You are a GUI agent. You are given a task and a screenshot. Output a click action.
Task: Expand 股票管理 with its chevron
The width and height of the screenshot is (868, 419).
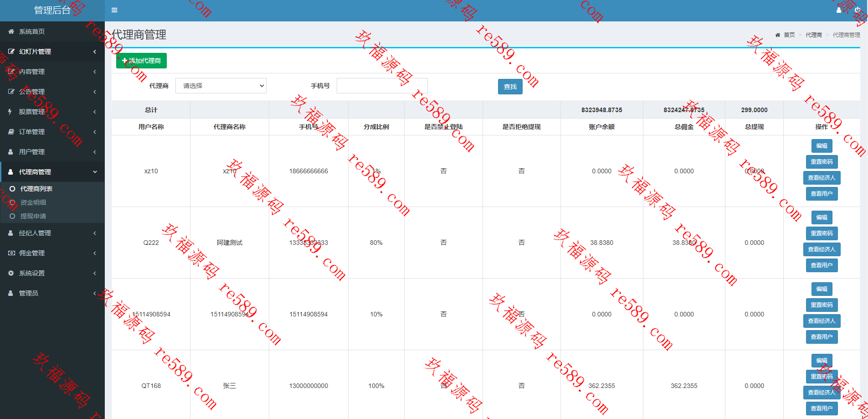click(x=95, y=112)
